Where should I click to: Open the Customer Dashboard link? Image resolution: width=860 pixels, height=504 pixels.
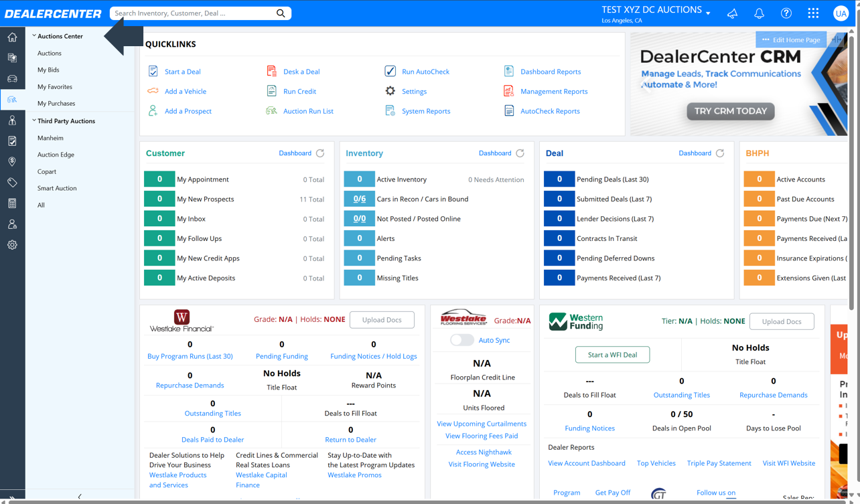click(295, 153)
